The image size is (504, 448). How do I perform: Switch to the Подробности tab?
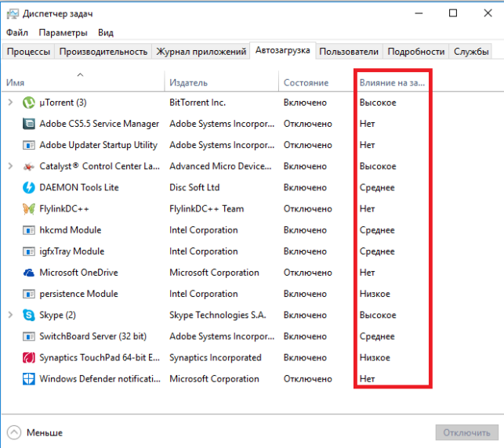tap(416, 52)
